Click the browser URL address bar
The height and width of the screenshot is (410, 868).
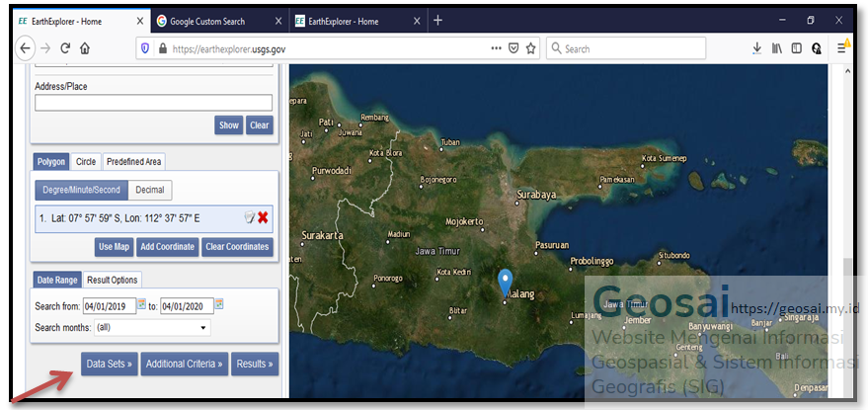point(338,48)
